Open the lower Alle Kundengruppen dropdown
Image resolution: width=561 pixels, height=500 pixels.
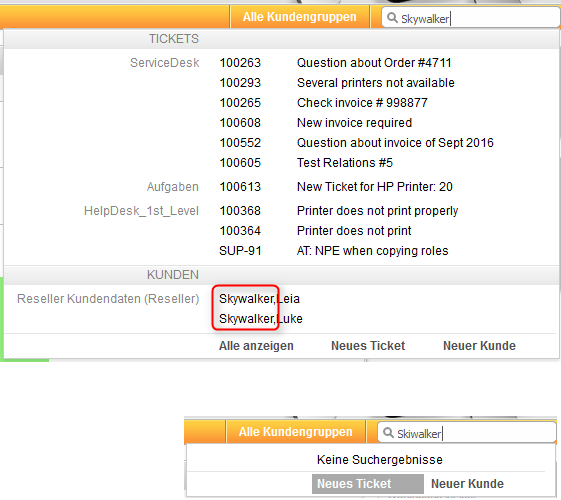tap(296, 432)
